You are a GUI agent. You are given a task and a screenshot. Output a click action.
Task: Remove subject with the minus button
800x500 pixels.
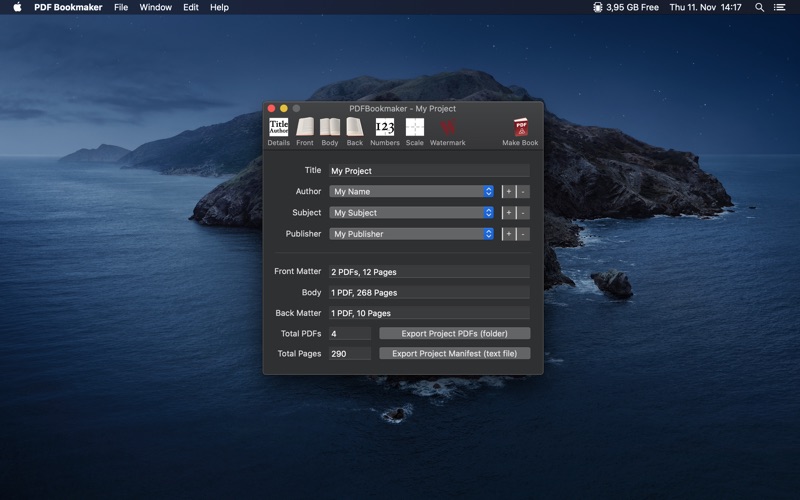[x=523, y=213]
